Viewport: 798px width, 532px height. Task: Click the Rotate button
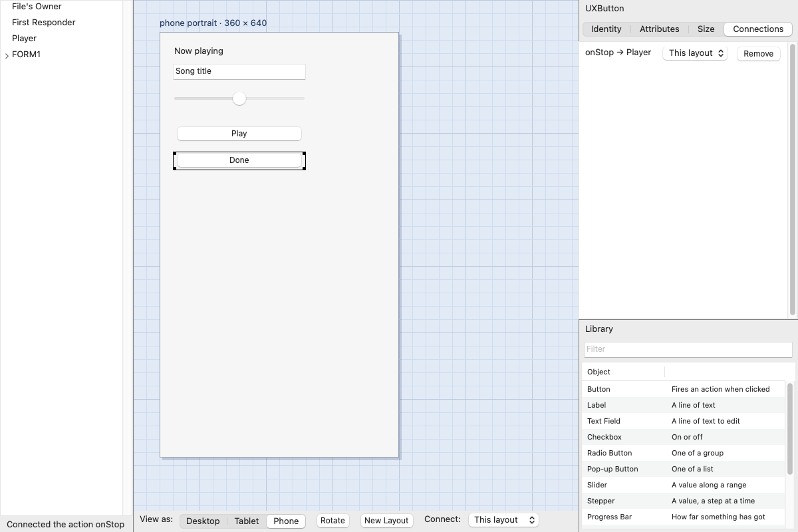[332, 521]
